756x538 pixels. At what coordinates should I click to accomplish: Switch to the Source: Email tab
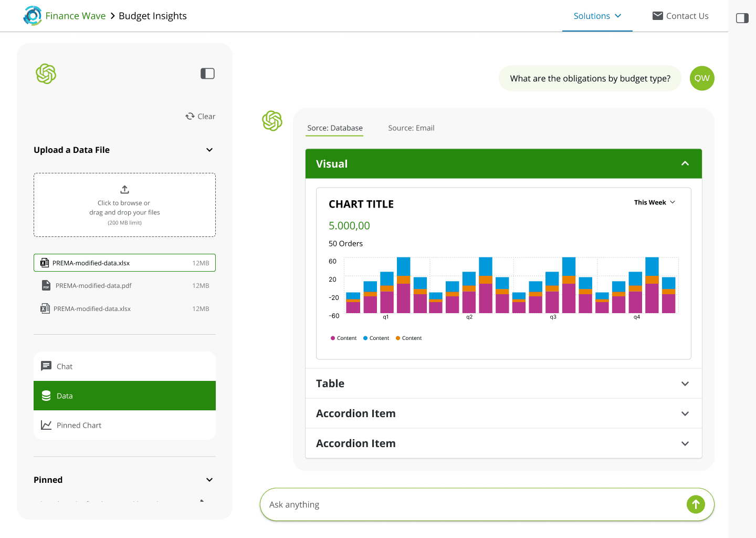click(411, 128)
